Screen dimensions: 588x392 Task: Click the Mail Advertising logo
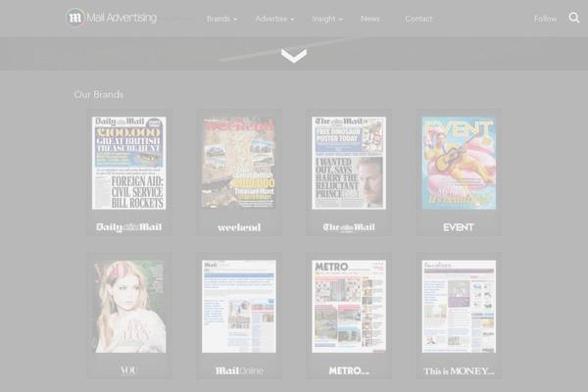pyautogui.click(x=111, y=18)
